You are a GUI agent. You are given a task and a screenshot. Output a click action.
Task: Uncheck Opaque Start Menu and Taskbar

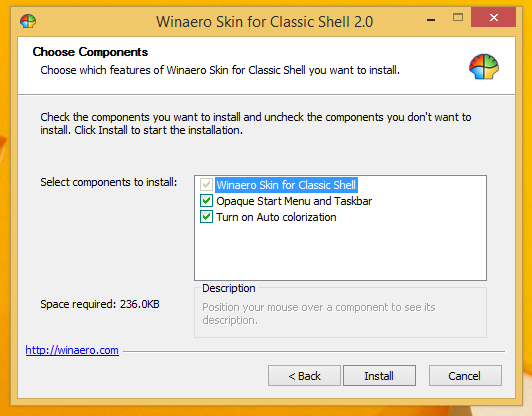click(x=206, y=201)
